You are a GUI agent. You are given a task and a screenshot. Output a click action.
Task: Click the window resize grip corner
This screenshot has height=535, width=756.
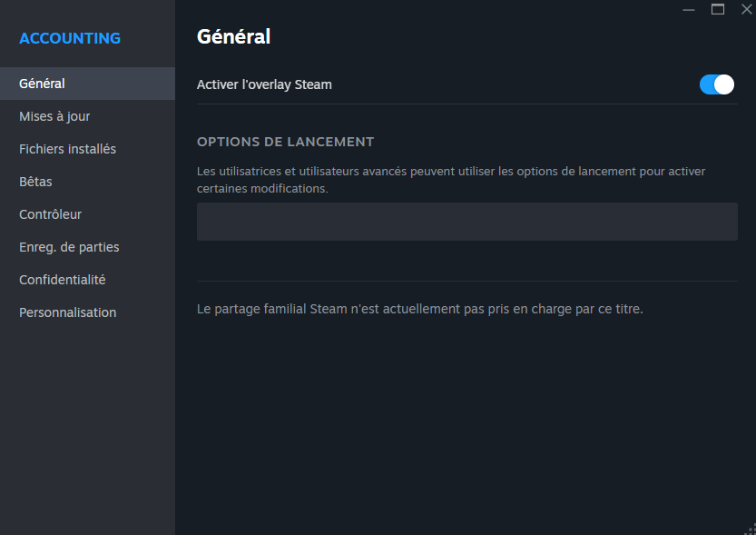(x=749, y=528)
